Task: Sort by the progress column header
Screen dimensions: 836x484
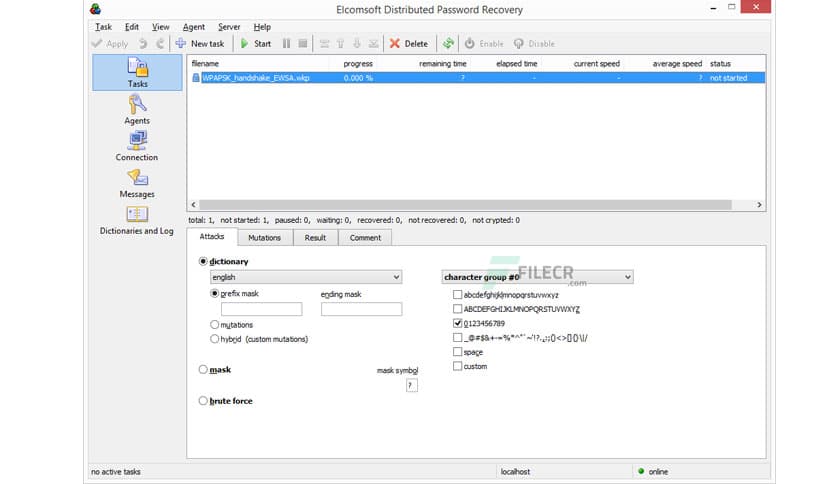Action: (x=358, y=63)
